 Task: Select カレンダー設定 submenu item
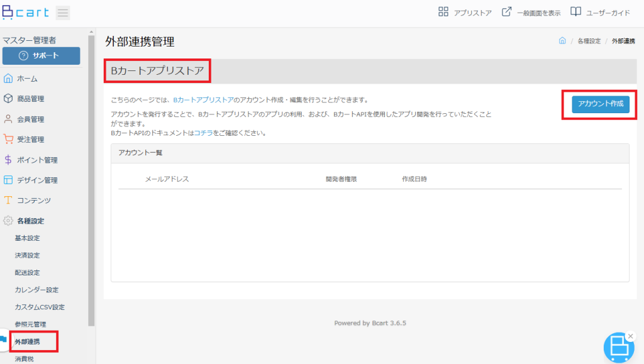[36, 290]
